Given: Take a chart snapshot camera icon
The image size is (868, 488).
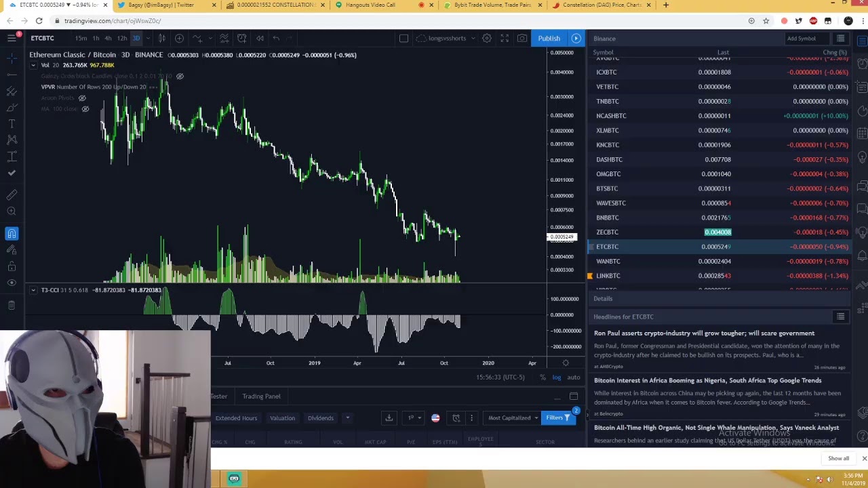Looking at the screenshot, I should [521, 38].
